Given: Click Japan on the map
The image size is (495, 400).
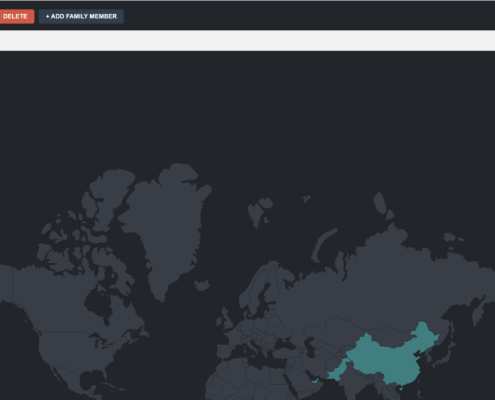Looking at the screenshot, I should point(445,357).
